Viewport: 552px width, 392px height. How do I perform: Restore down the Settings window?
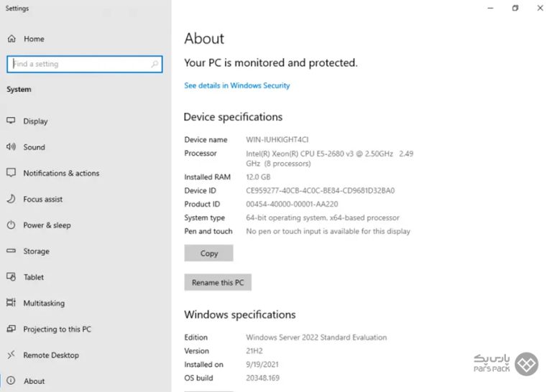515,8
